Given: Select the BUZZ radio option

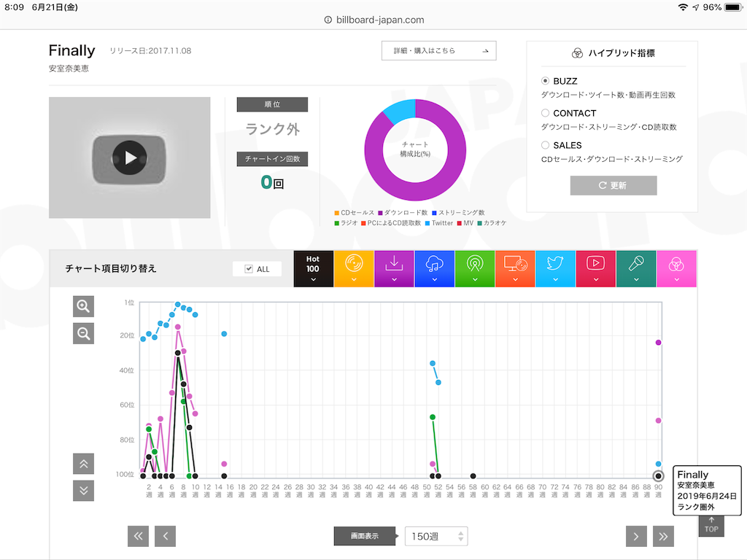Looking at the screenshot, I should tap(545, 81).
